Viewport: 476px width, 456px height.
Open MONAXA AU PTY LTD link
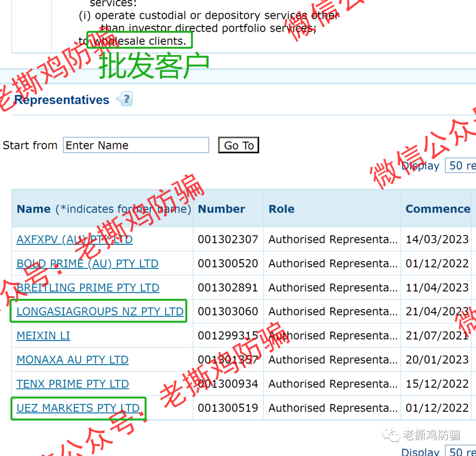72,360
